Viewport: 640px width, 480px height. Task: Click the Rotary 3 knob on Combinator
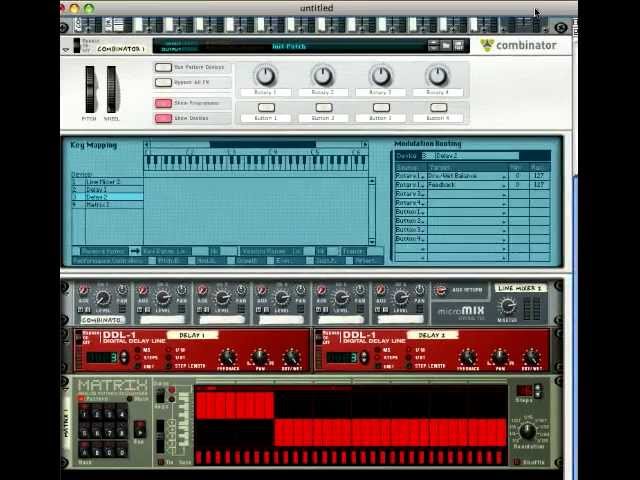click(x=380, y=76)
